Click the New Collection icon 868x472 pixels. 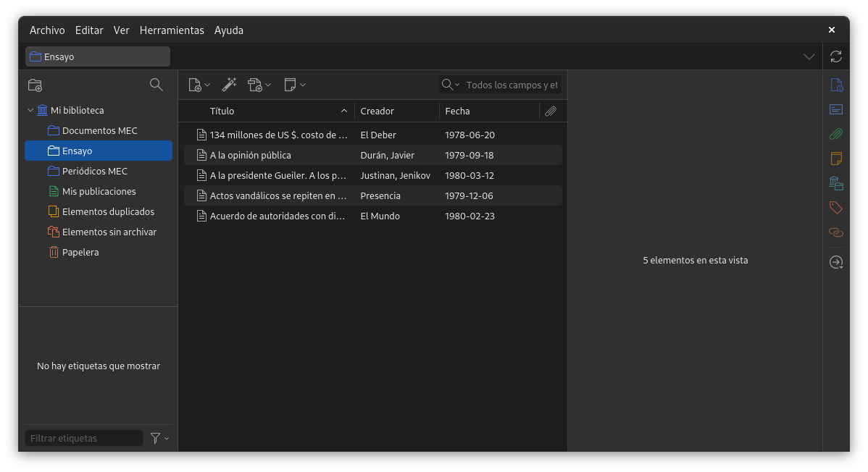[x=35, y=85]
